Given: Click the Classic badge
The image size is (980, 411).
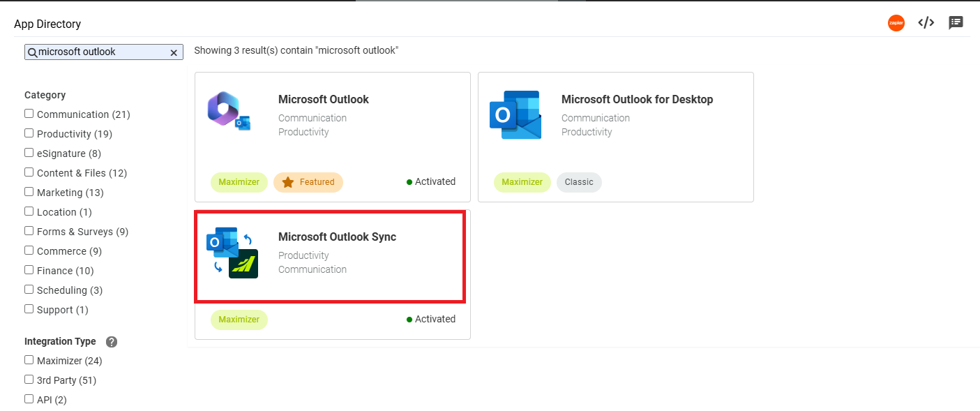Looking at the screenshot, I should (x=579, y=182).
